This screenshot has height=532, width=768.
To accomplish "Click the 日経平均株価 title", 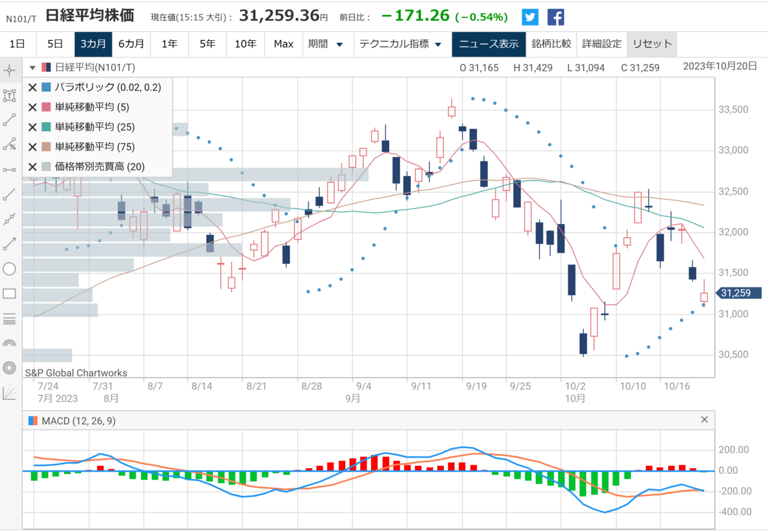I will tap(90, 17).
